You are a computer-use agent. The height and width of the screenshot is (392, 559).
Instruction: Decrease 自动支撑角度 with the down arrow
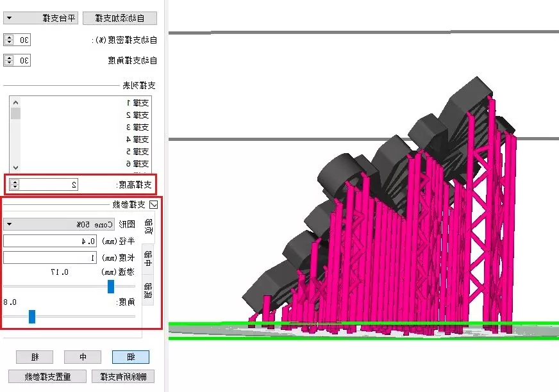[9, 63]
